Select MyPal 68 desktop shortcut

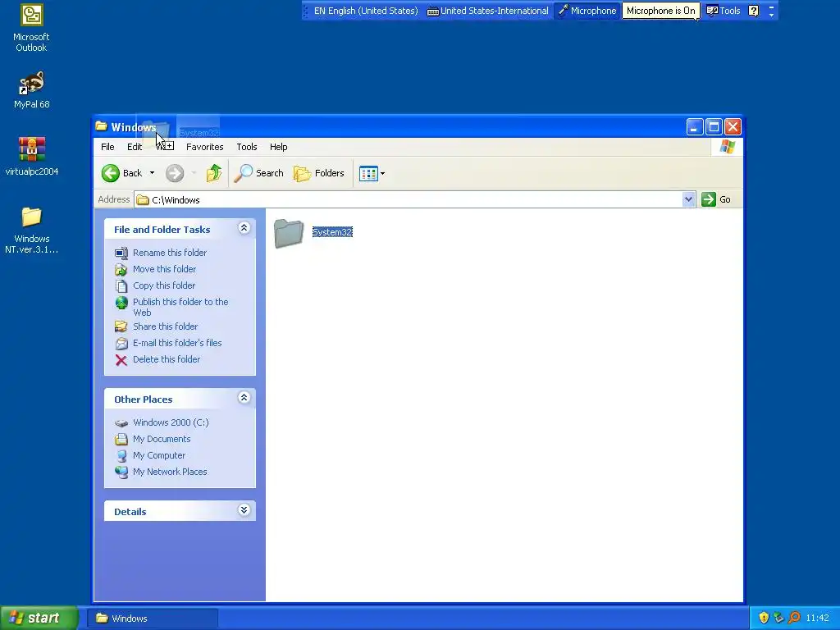(x=32, y=90)
